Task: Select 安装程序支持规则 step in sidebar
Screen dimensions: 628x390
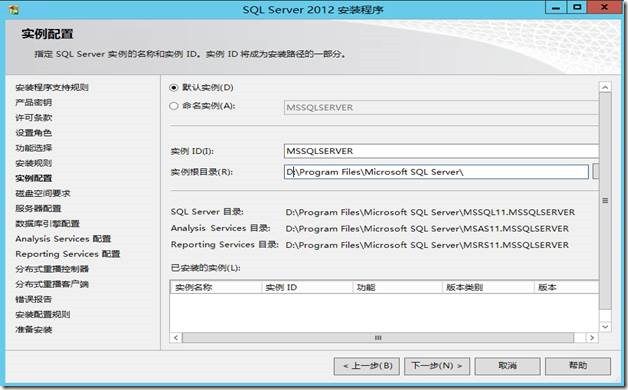Action: click(x=52, y=87)
